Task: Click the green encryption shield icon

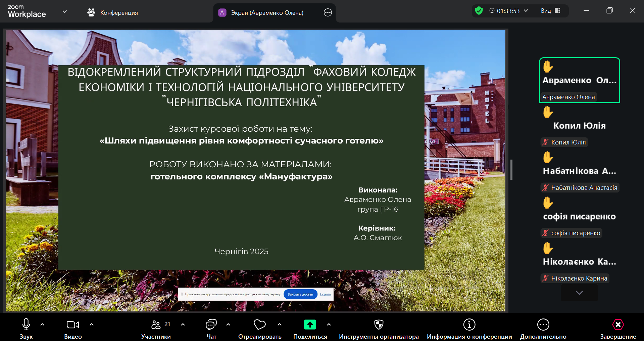Action: (x=479, y=11)
